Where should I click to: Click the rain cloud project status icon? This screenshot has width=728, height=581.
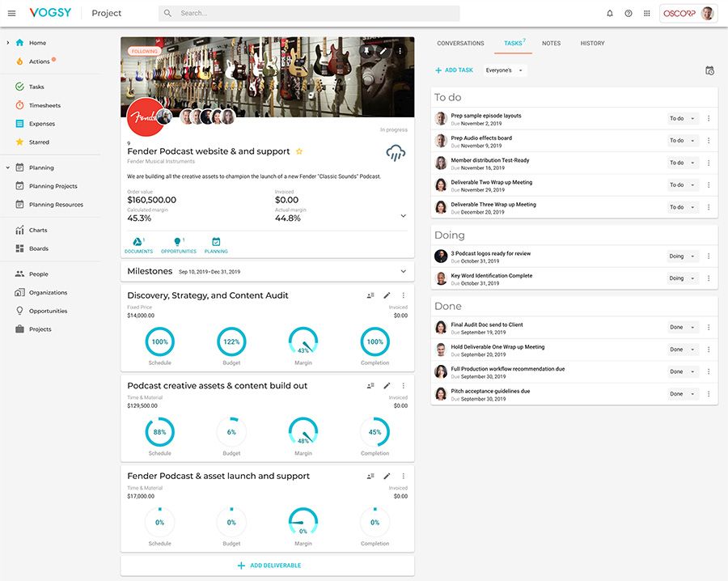click(396, 153)
